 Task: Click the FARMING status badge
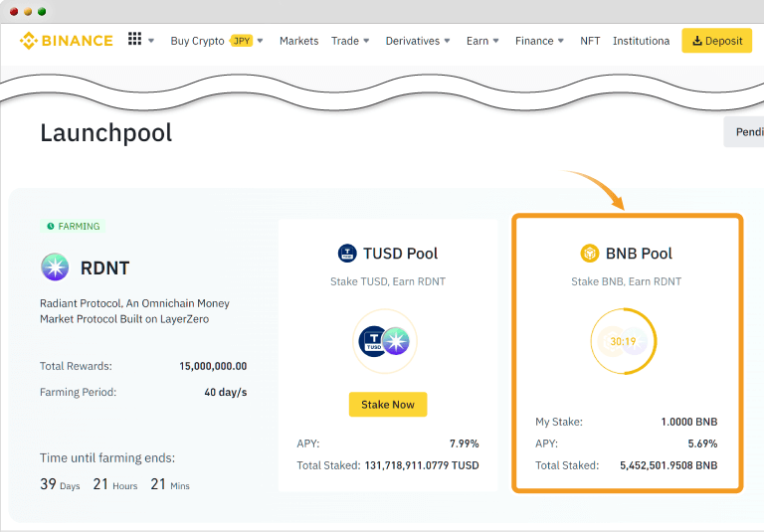click(x=73, y=226)
